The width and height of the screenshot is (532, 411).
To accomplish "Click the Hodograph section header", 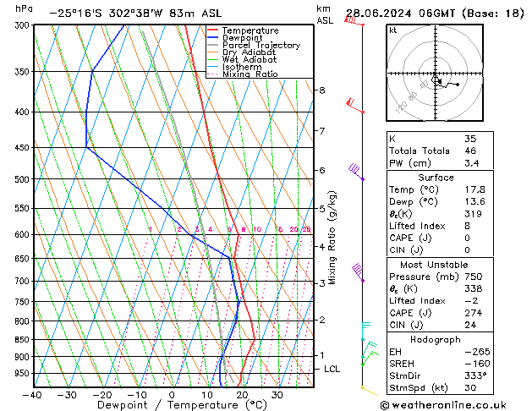I will [436, 340].
